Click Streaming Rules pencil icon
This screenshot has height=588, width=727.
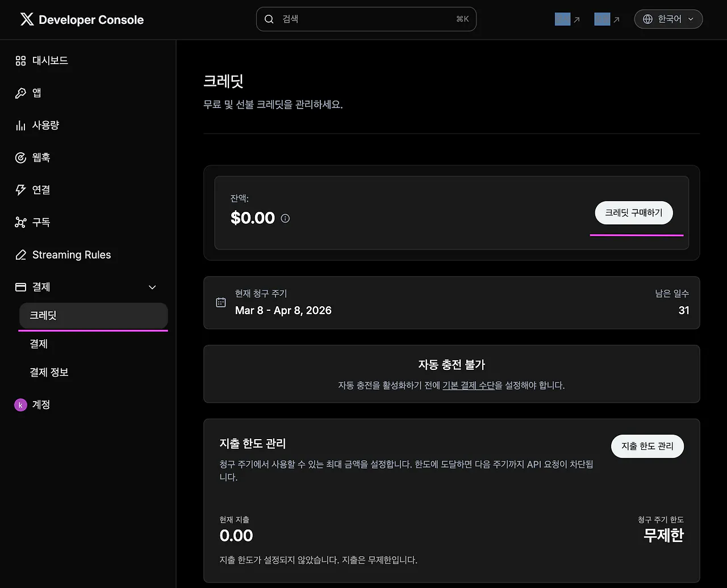[x=20, y=255]
